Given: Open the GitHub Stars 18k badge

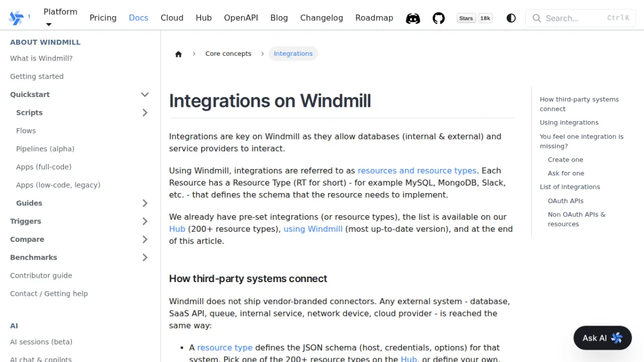Looking at the screenshot, I should pos(474,18).
